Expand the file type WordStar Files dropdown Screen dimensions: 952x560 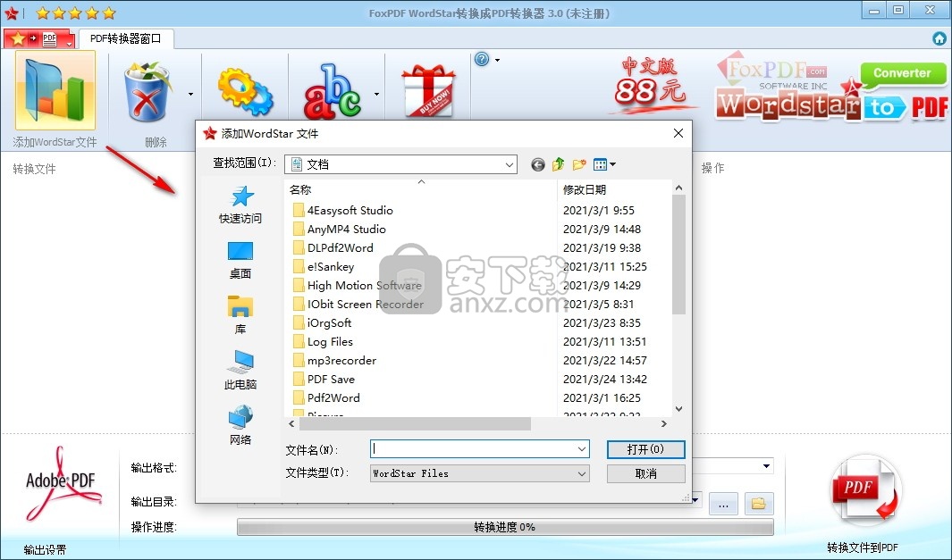(x=582, y=473)
